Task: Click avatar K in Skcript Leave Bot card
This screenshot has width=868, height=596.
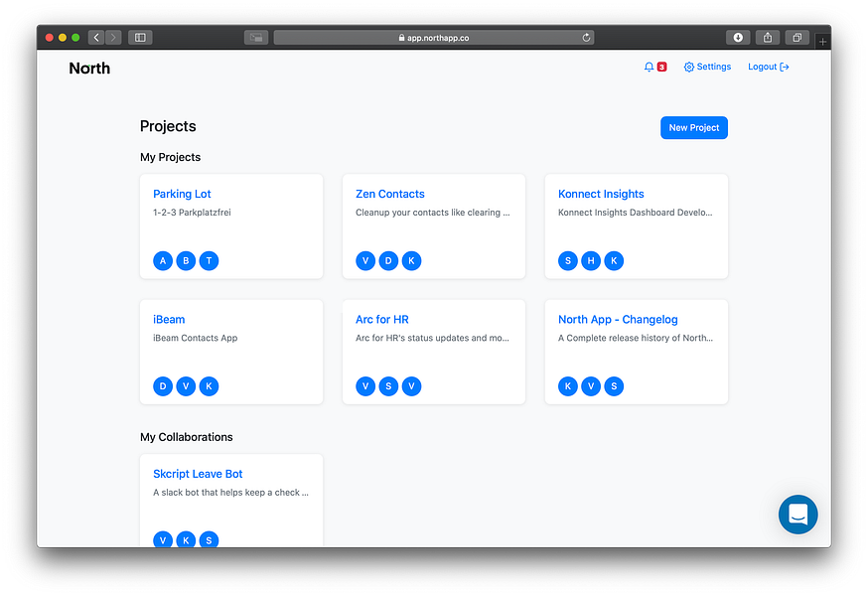Action: pyautogui.click(x=186, y=540)
